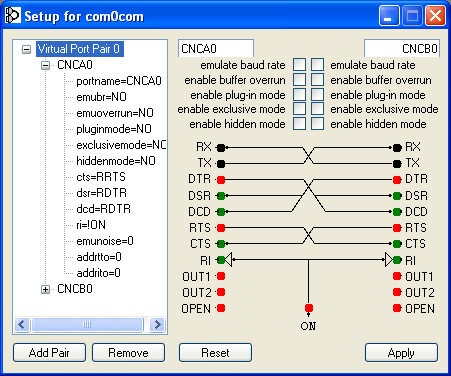Select dcd=RDTR entry

[104, 209]
